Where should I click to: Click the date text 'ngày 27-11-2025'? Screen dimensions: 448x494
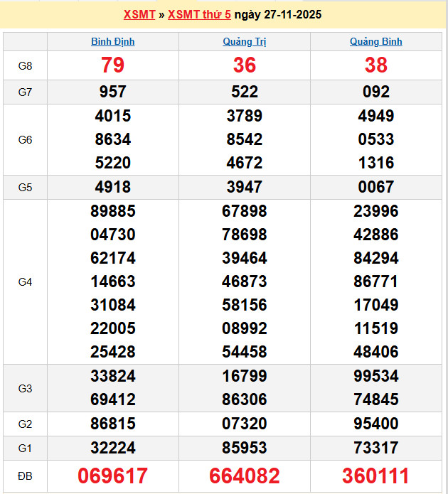tap(281, 14)
